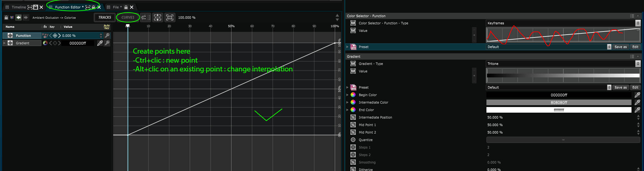
Task: Expand the Gradient track row
Action: [4, 43]
